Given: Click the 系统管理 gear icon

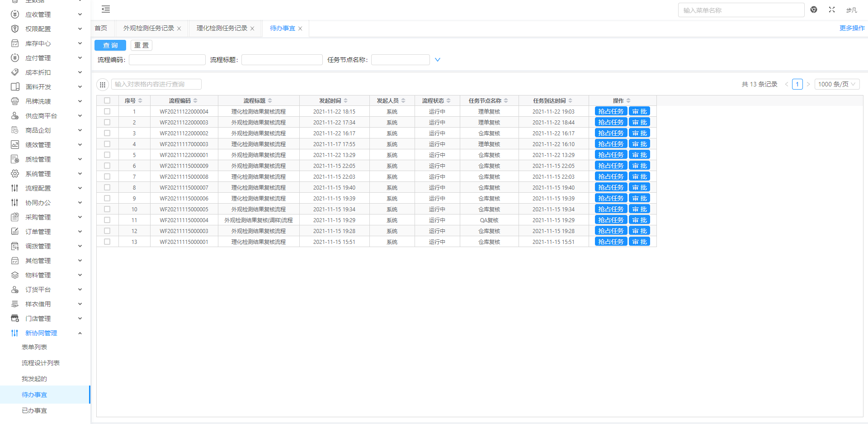Looking at the screenshot, I should tap(15, 174).
